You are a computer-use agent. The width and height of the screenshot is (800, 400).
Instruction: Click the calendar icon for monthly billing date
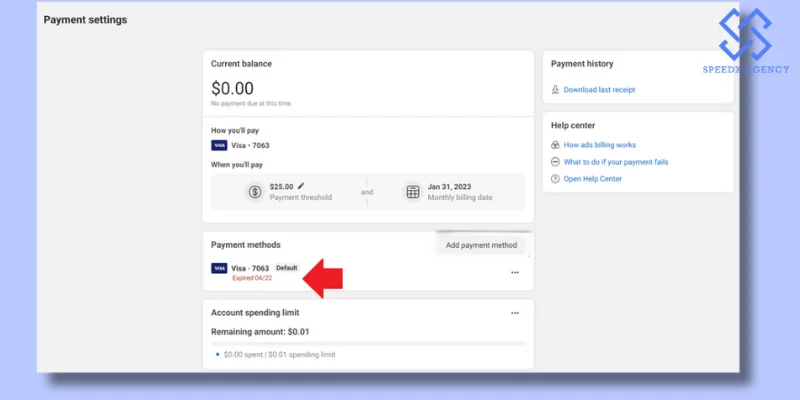click(412, 192)
